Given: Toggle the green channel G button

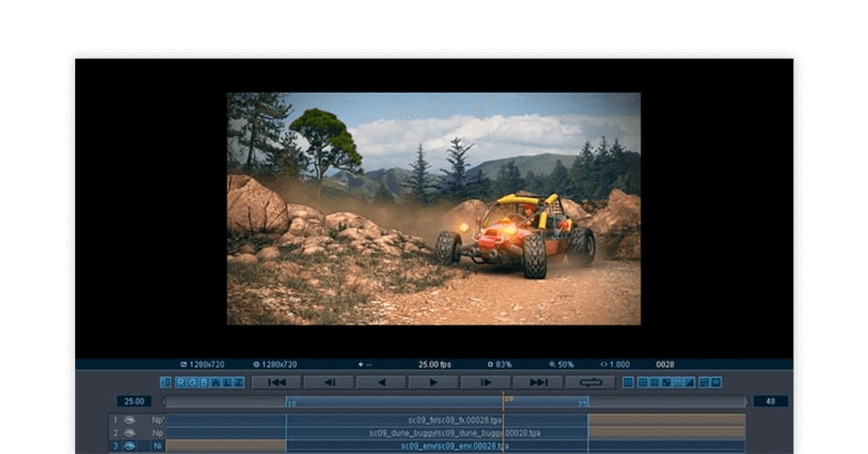Looking at the screenshot, I should click(192, 382).
